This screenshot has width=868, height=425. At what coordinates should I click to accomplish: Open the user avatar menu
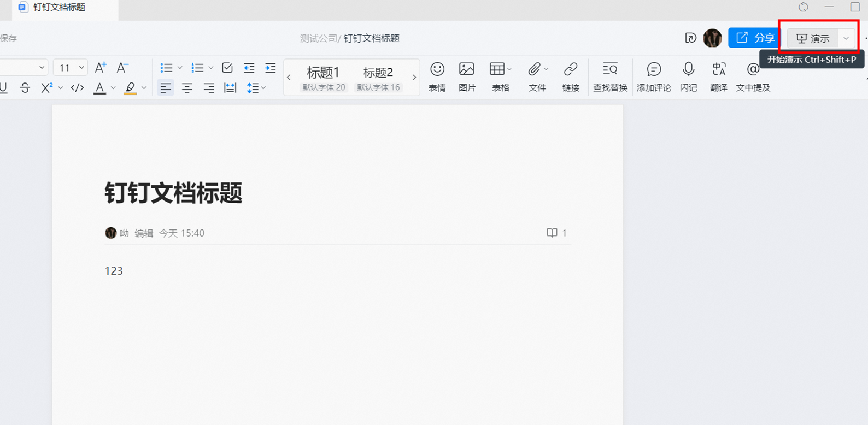tap(712, 38)
